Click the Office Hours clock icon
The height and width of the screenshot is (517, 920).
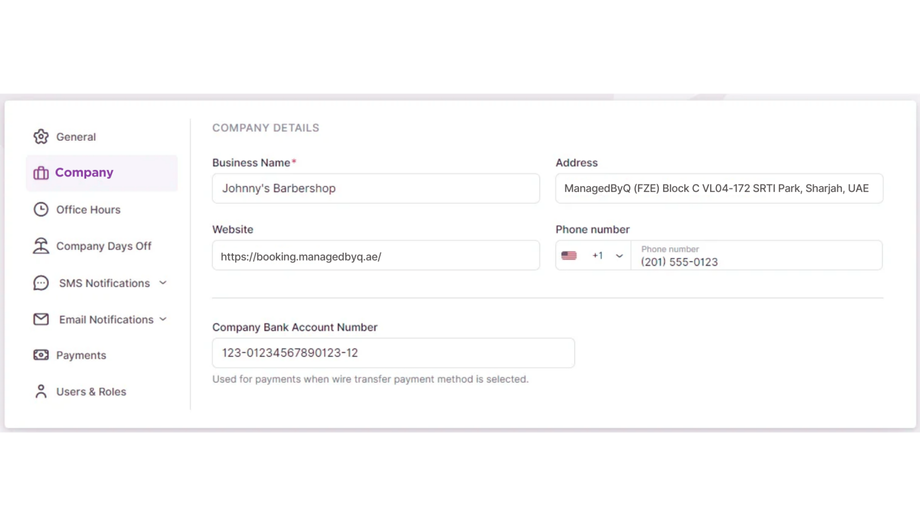41,210
